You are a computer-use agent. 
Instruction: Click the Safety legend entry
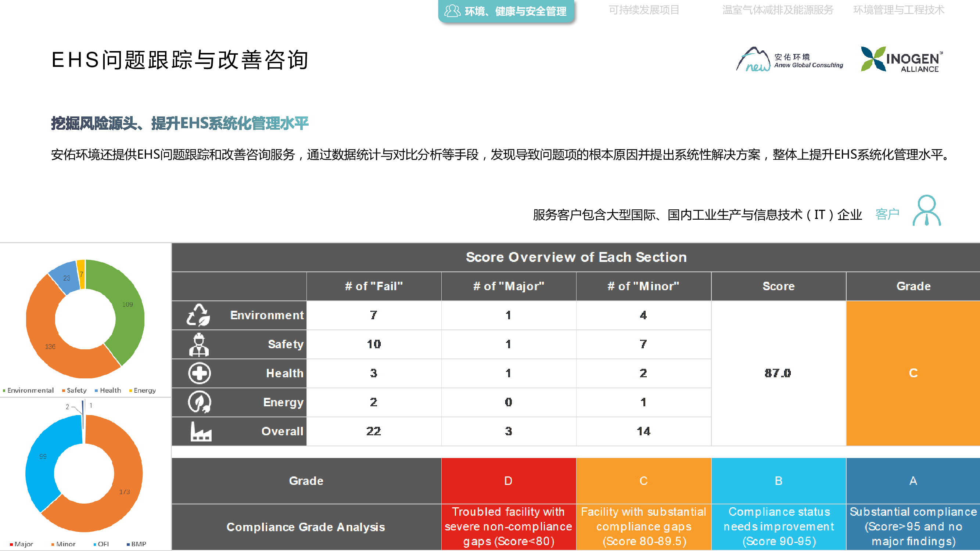click(74, 390)
